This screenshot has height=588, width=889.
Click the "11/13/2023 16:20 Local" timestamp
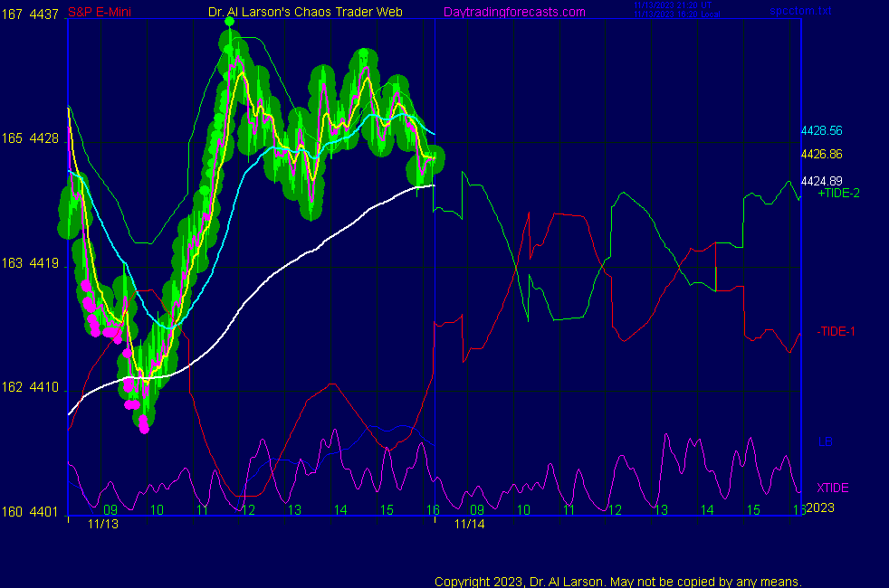(677, 14)
